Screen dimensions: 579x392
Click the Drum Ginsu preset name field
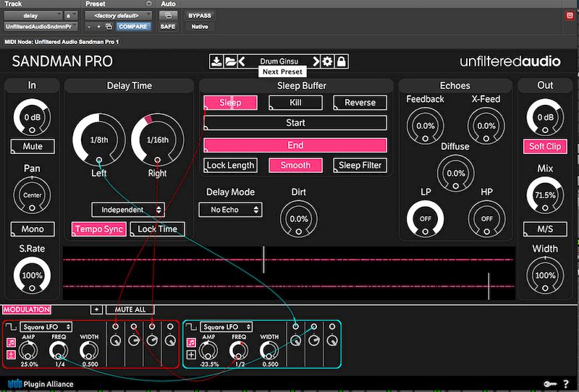(x=279, y=61)
